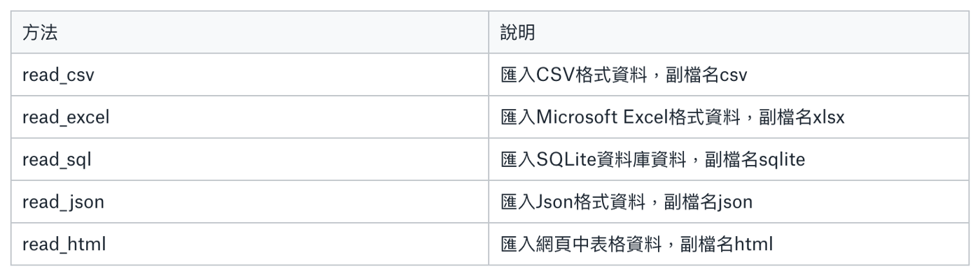This screenshot has height=276, width=980.
Task: Select the read_excel method cell
Action: (x=250, y=117)
